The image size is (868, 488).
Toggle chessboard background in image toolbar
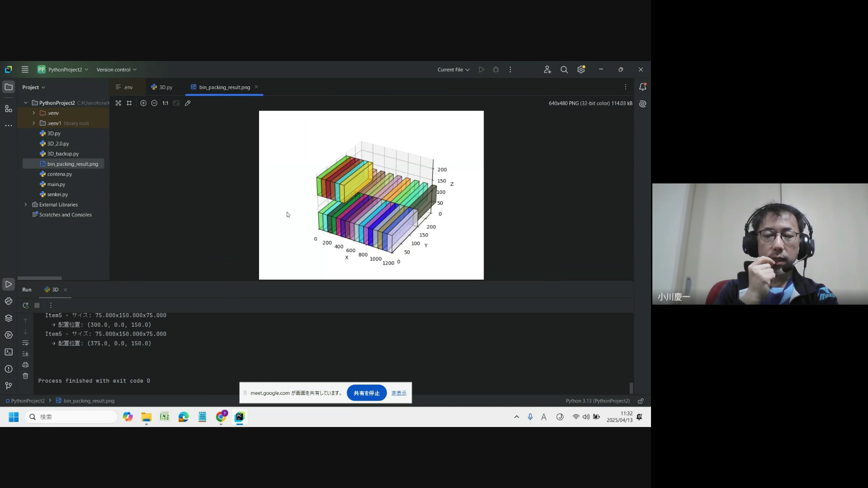coord(118,103)
